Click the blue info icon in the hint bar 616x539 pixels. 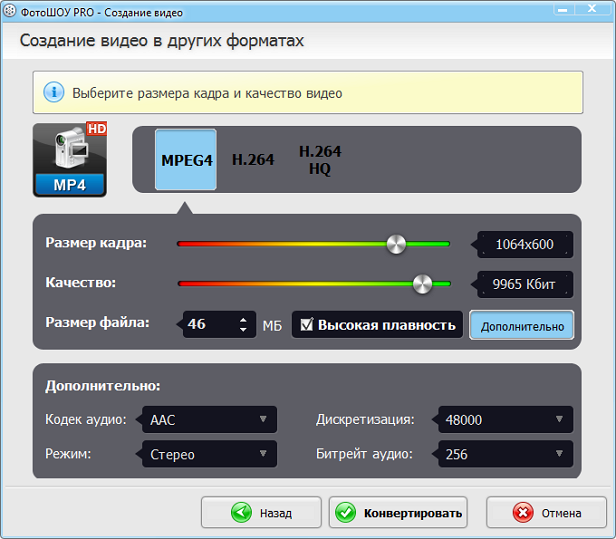coord(54,92)
